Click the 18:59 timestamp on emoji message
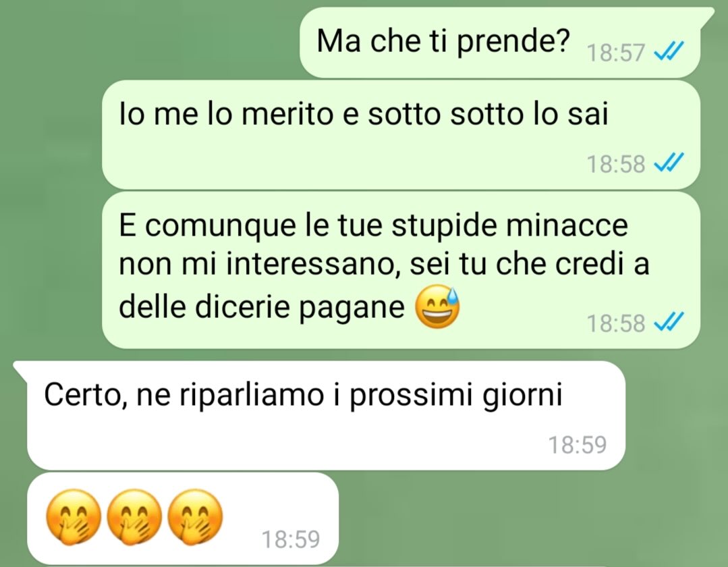The image size is (728, 567). [x=291, y=539]
